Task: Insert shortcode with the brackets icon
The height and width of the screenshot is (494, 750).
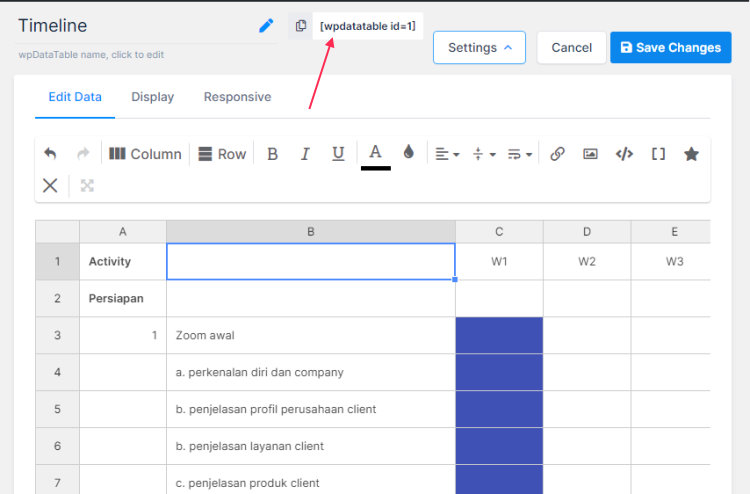Action: (x=658, y=154)
